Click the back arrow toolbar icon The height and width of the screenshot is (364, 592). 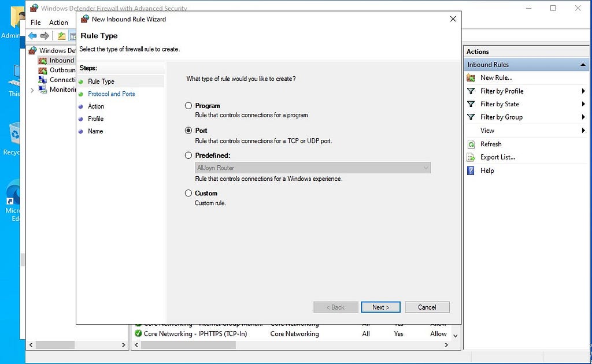33,36
